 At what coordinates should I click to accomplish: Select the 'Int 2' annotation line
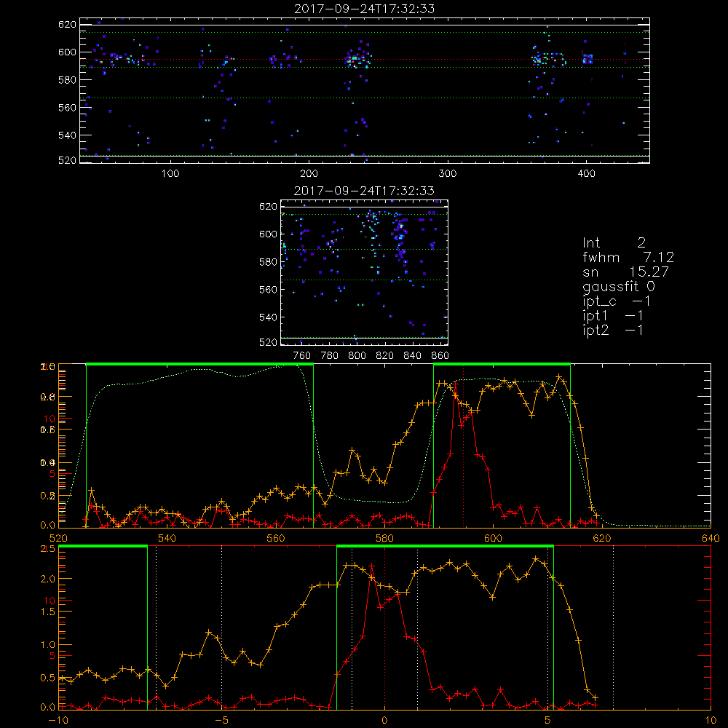click(614, 243)
